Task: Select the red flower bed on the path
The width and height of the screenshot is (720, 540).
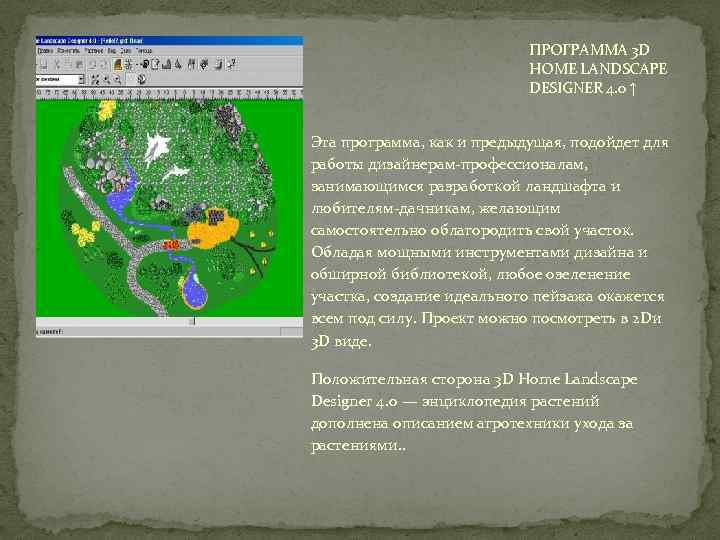Action: pos(172,244)
